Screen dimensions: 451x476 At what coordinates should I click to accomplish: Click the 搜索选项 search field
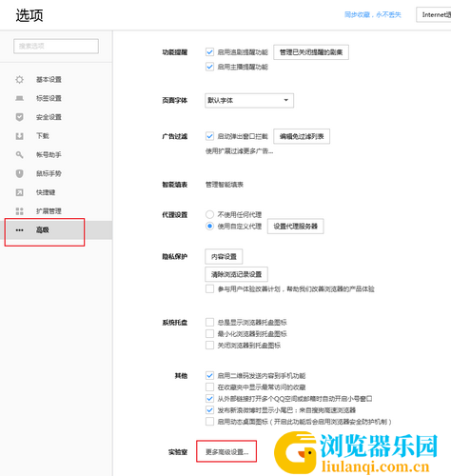tap(56, 47)
